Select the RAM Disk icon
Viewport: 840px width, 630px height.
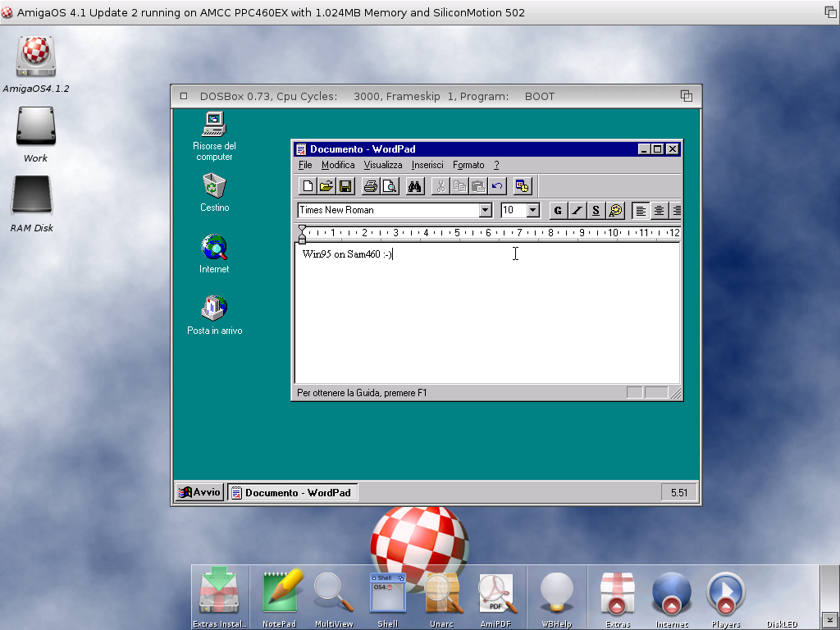pyautogui.click(x=32, y=204)
